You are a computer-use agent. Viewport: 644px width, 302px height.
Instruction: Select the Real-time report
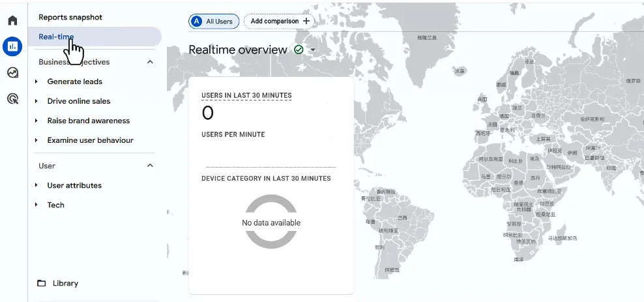pyautogui.click(x=95, y=37)
